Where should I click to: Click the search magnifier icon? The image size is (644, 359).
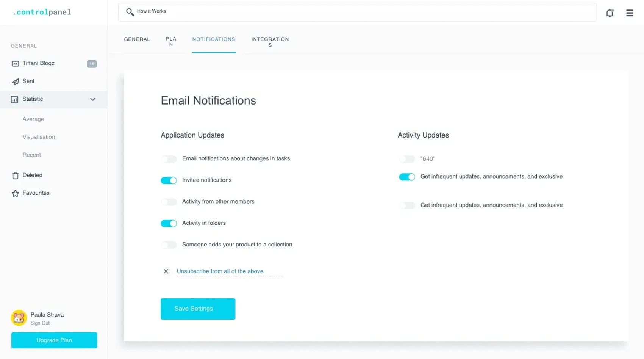pos(130,12)
